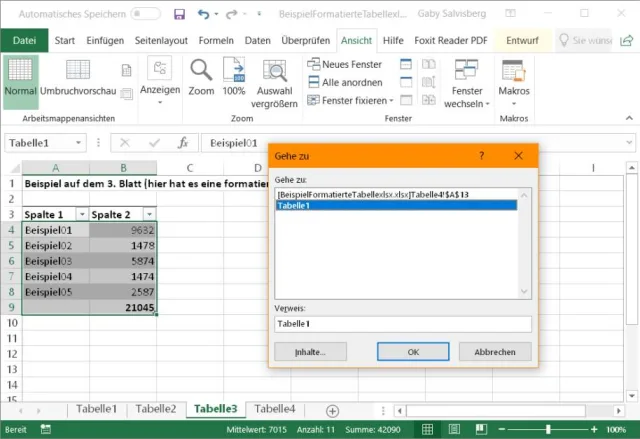The width and height of the screenshot is (640, 439).
Task: Click the Undo arrow icon
Action: (205, 15)
